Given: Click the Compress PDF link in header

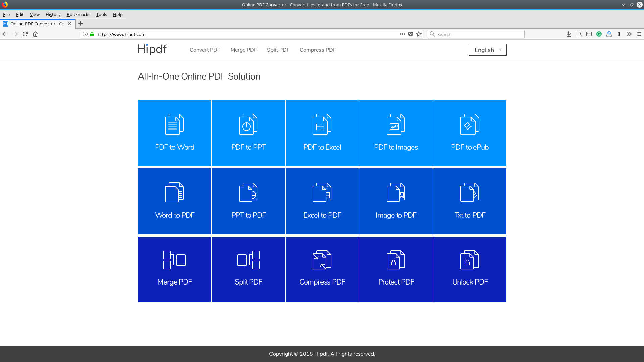Looking at the screenshot, I should point(318,50).
